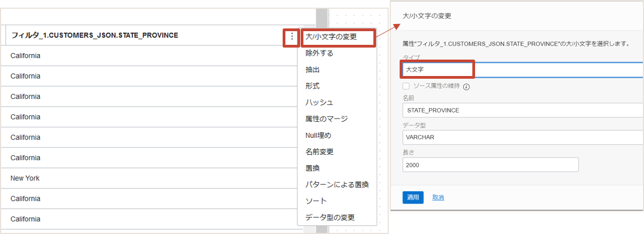Select 置換 menu entry
This screenshot has height=234, width=644.
313,168
